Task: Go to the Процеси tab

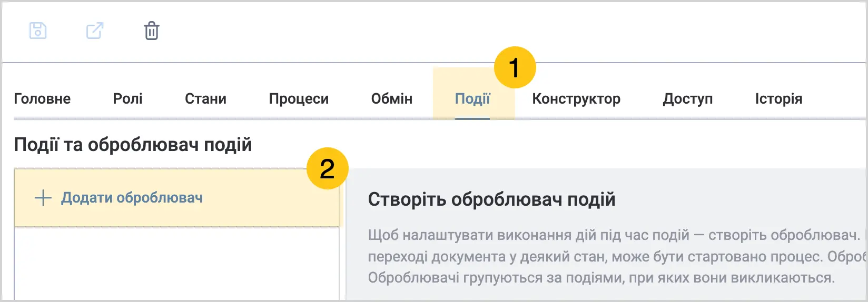Action: [299, 98]
